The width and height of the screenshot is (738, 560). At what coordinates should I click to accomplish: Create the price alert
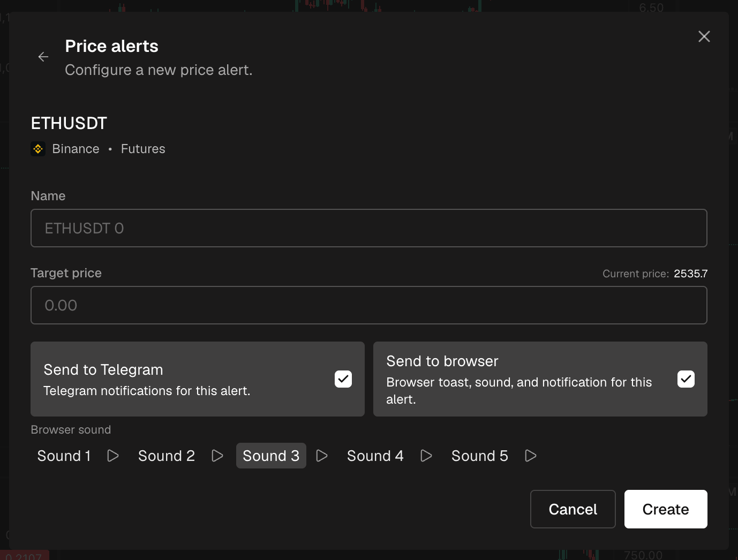pos(666,509)
